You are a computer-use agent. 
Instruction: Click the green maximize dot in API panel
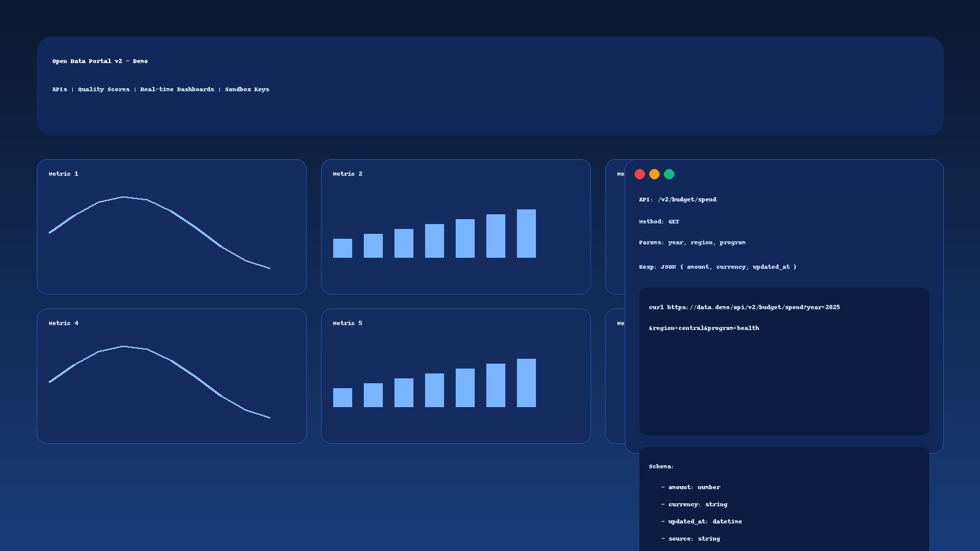pyautogui.click(x=669, y=174)
